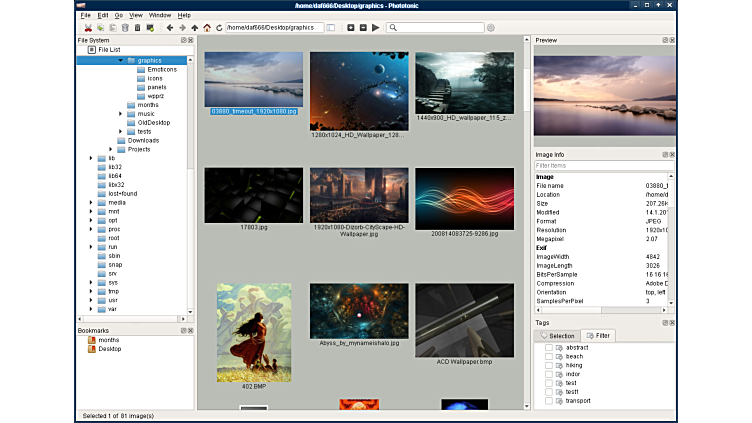Viewport: 752px width, 423px height.
Task: Check the beach tag filter
Action: (x=548, y=356)
